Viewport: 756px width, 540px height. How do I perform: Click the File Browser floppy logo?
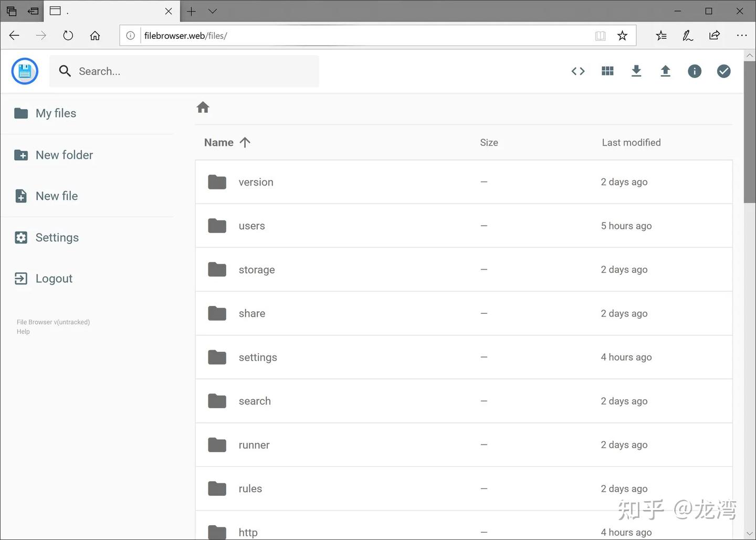pos(25,71)
